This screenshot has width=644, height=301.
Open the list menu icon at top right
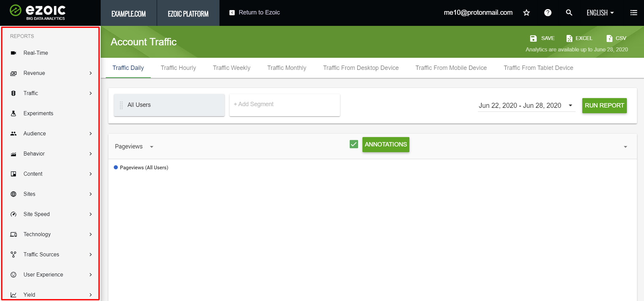(x=634, y=13)
